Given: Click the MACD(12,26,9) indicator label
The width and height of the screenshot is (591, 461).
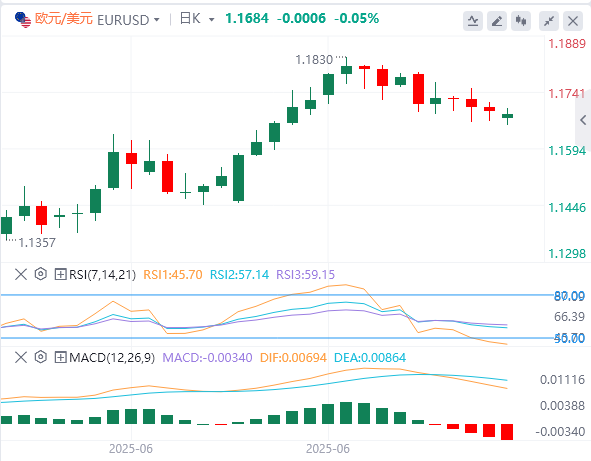Looking at the screenshot, I should pos(112,357).
